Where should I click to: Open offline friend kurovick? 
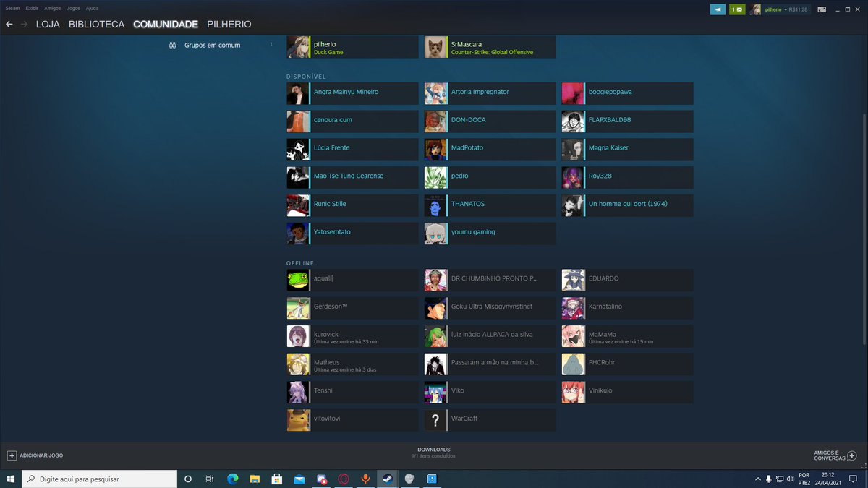[352, 336]
